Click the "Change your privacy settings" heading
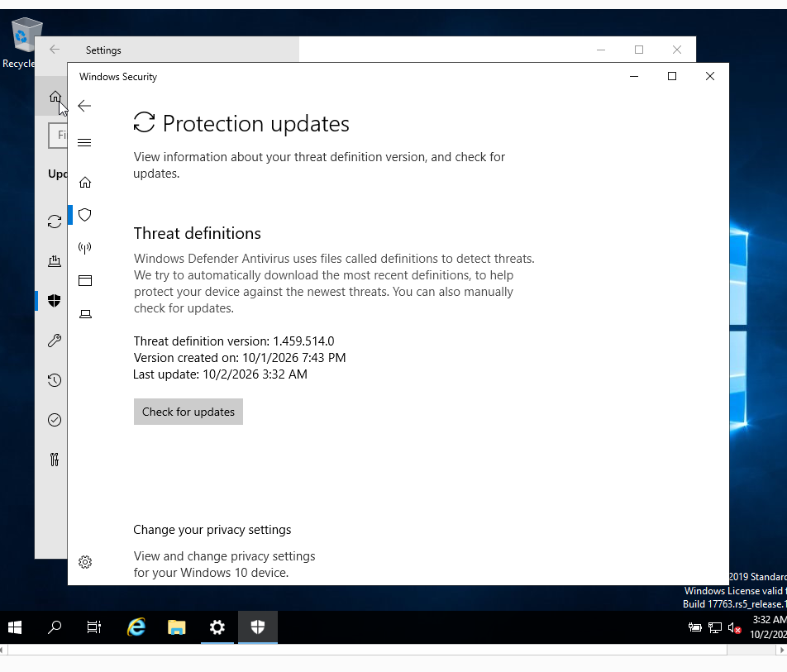 coord(212,530)
